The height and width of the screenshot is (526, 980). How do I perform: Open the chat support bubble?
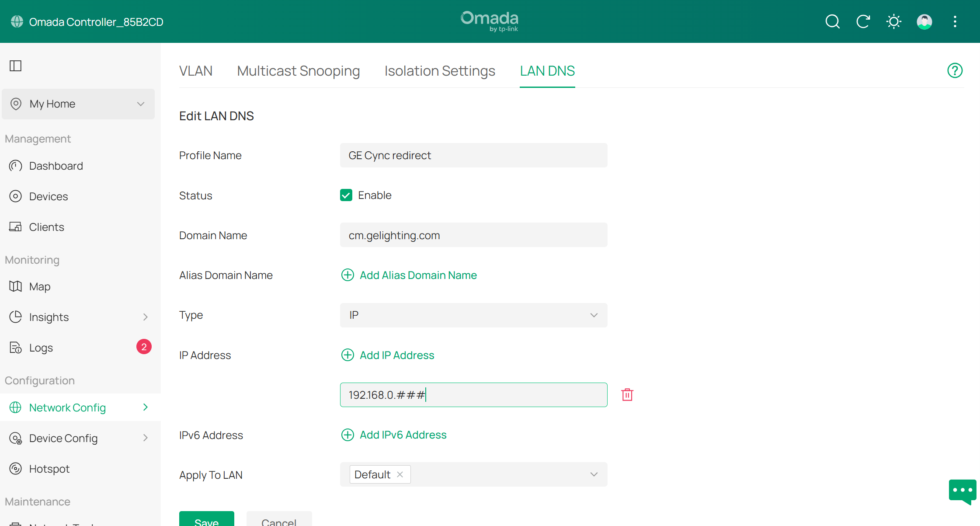tap(963, 491)
